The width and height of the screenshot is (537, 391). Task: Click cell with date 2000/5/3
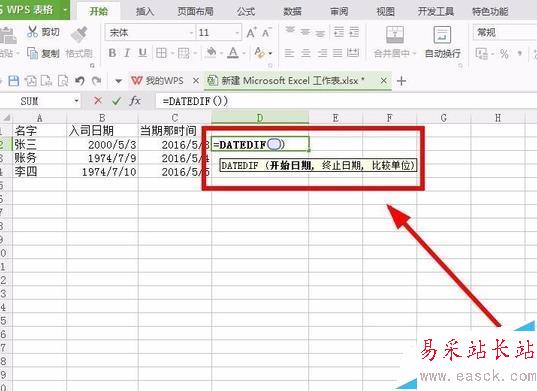pos(102,144)
